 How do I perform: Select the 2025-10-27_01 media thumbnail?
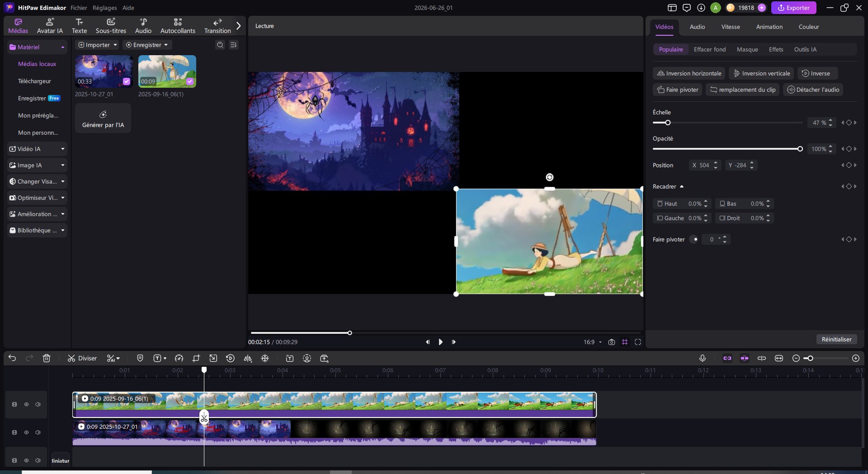[x=104, y=71]
